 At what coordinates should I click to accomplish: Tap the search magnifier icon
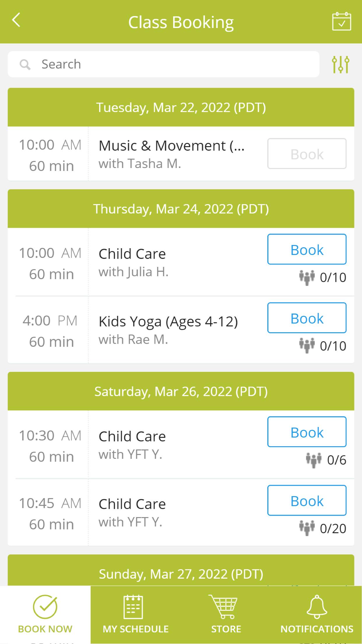coord(25,64)
